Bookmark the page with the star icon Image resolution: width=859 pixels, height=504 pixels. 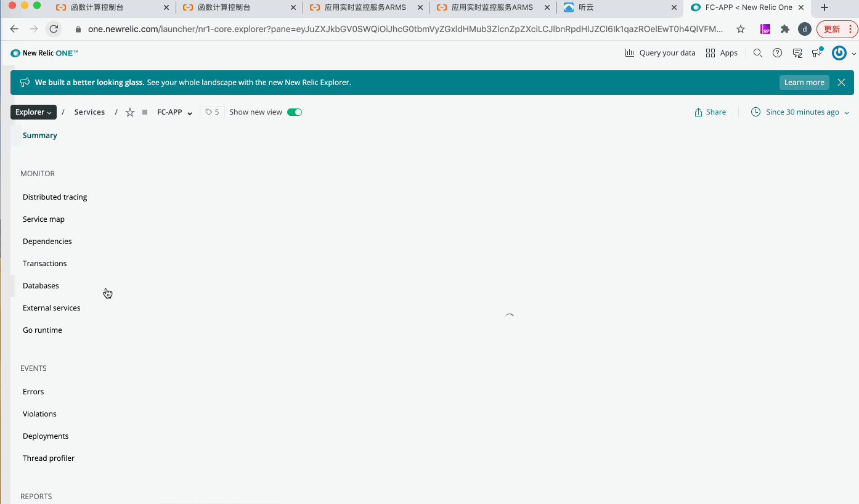coord(741,29)
